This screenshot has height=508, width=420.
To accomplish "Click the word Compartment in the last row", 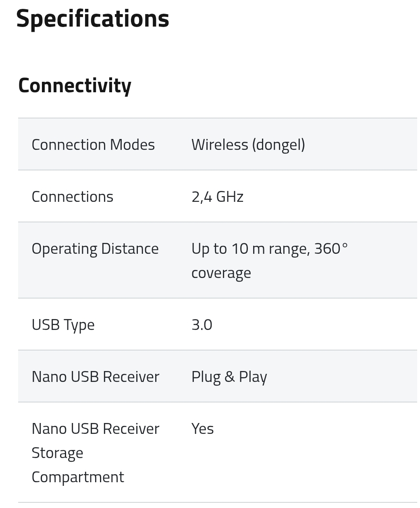I will pos(77,477).
